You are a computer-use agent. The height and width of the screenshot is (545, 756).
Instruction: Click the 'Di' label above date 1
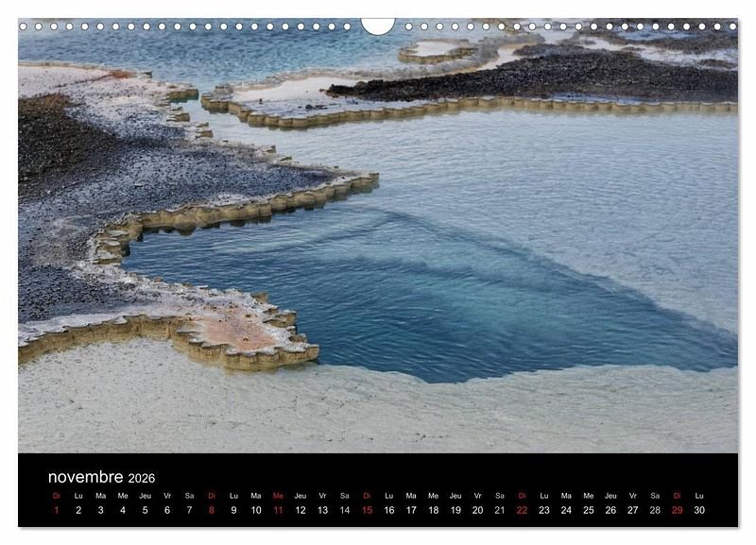pos(57,495)
